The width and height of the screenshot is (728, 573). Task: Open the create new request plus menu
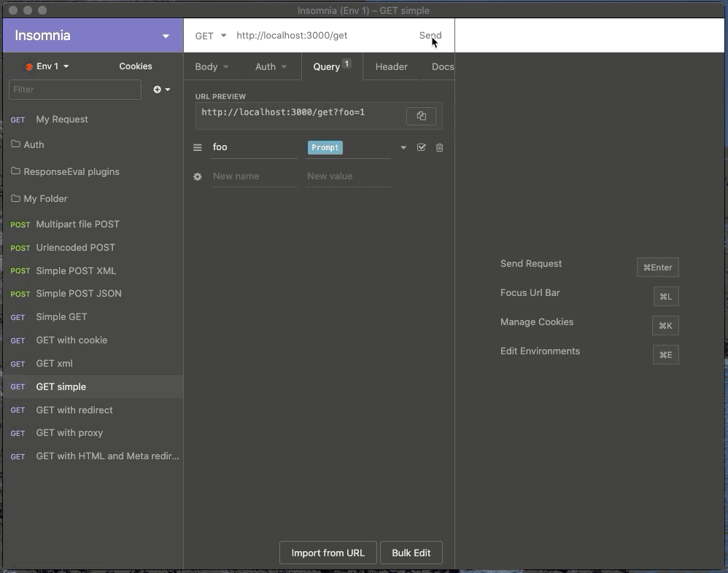(161, 90)
